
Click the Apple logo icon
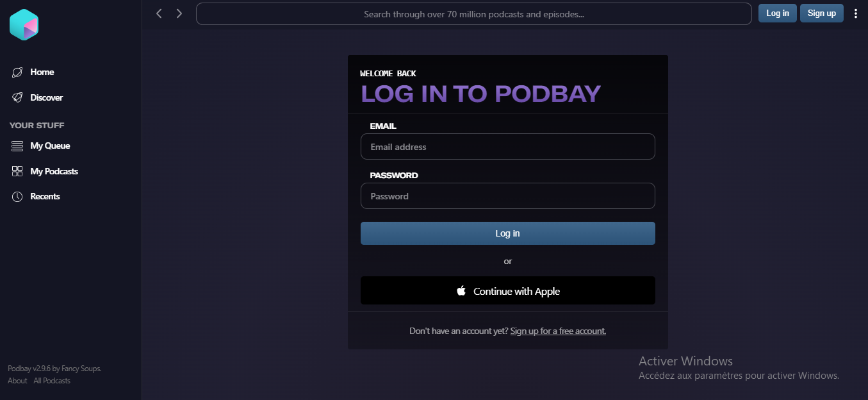[x=461, y=291]
